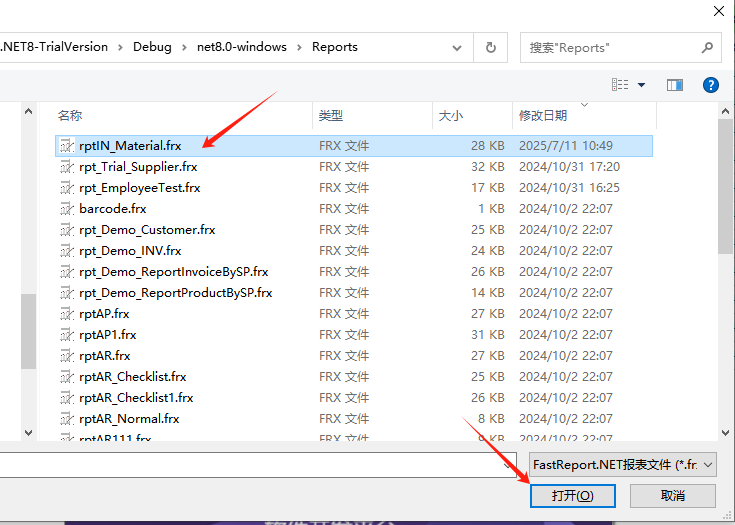This screenshot has width=735, height=525.
Task: Click the file list scrollbar thumb
Action: [x=725, y=187]
